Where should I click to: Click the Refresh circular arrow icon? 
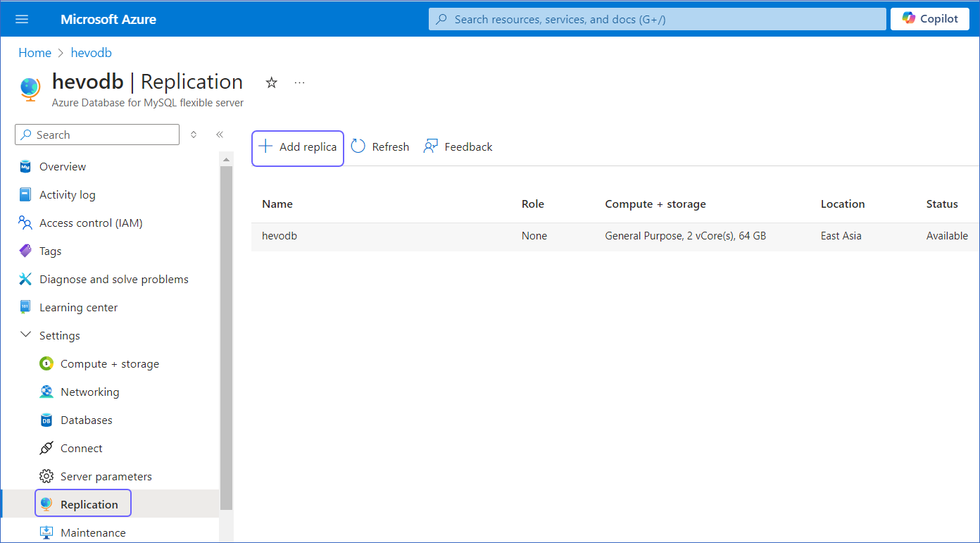click(x=358, y=146)
